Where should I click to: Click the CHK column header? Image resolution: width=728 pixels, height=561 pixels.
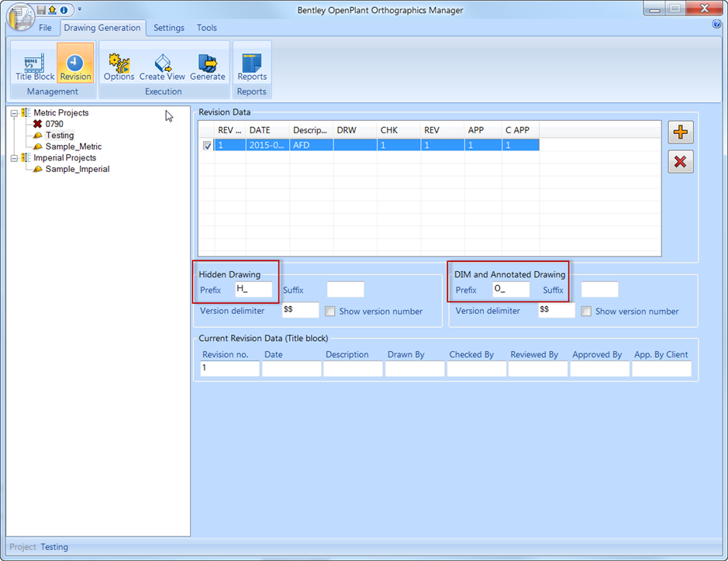click(399, 130)
